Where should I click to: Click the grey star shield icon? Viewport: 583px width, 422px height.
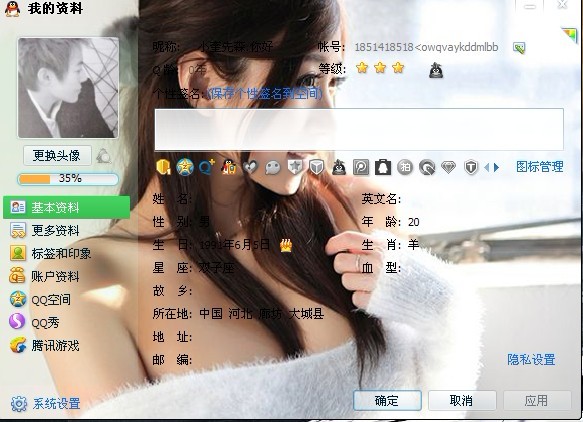(295, 167)
